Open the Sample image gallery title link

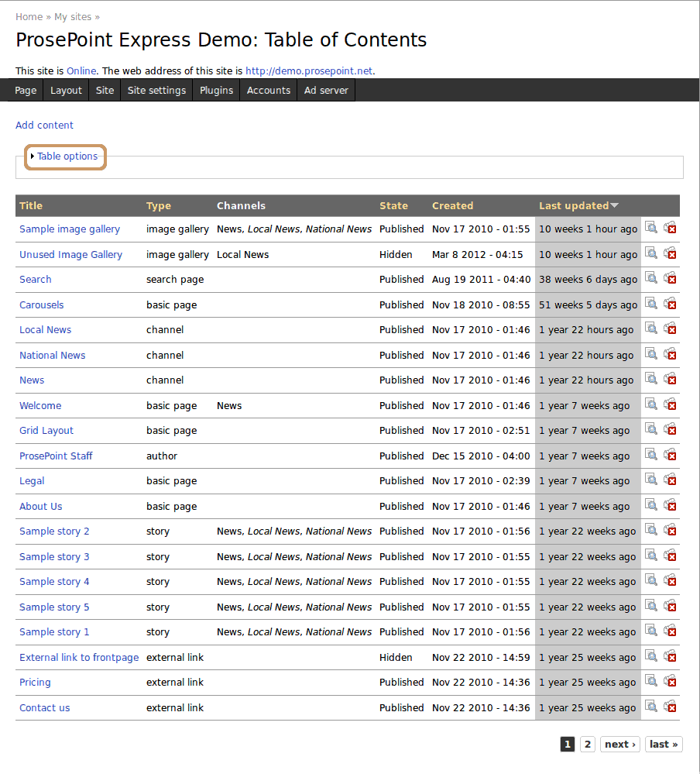click(70, 229)
